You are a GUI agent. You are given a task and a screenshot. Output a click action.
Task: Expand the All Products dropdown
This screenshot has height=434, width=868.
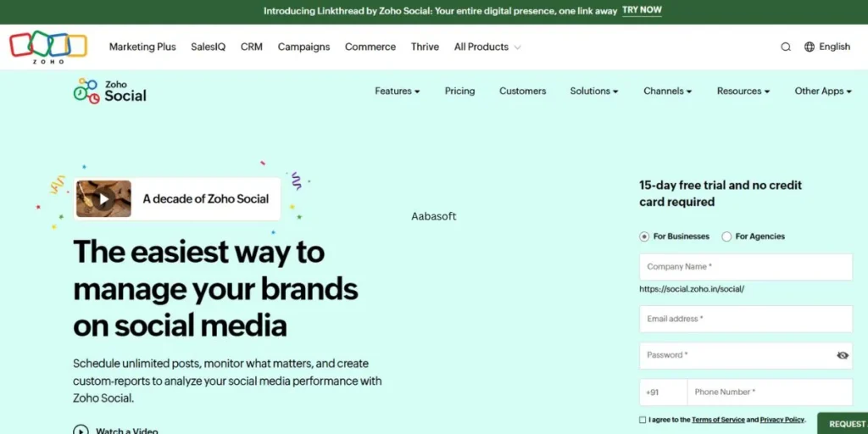[487, 47]
